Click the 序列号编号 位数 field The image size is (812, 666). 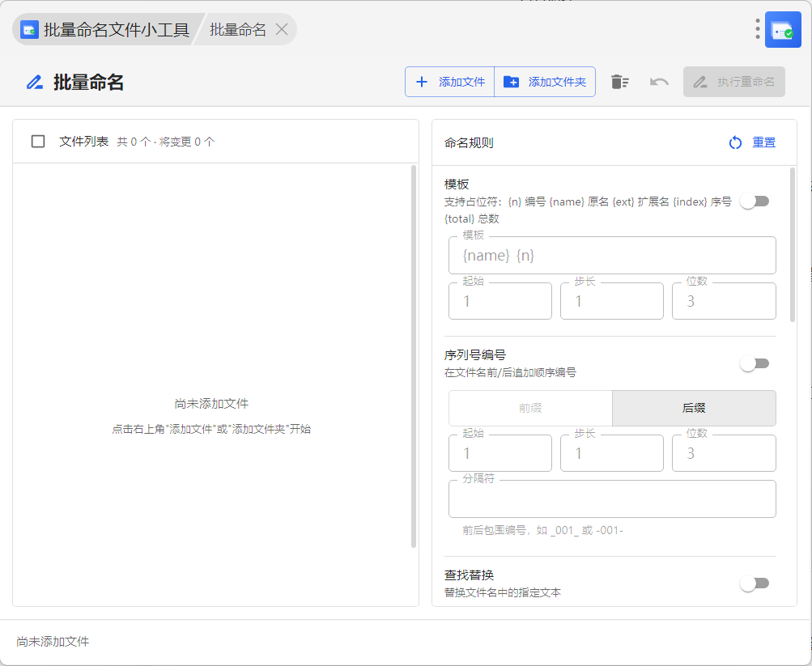tap(724, 453)
